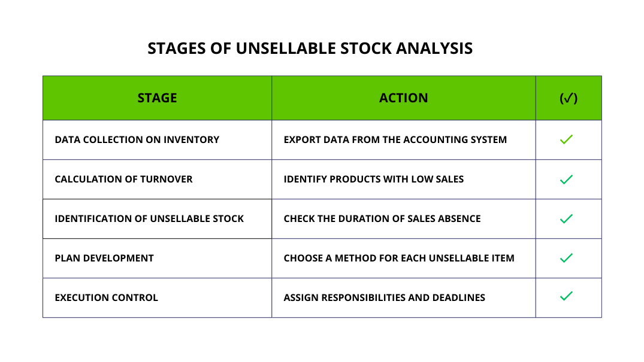The height and width of the screenshot is (362, 644).
Task: Click the checkmark symbol column header
Action: 569,98
